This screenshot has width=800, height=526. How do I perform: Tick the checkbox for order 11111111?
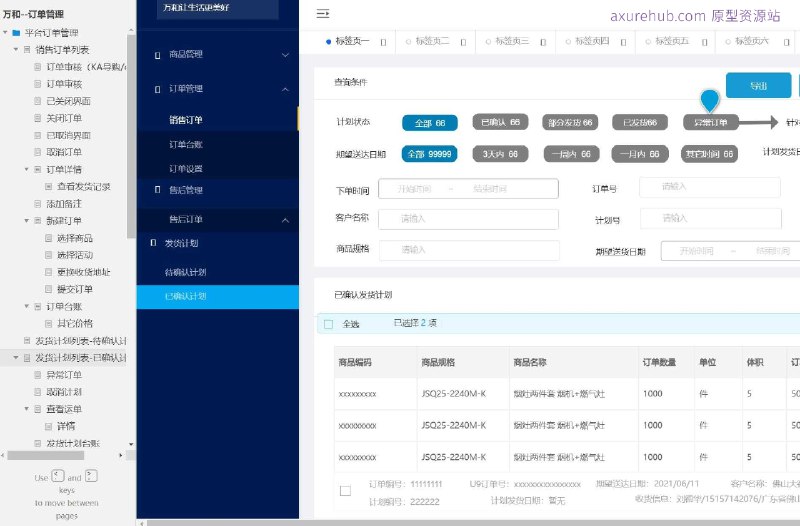point(345,491)
